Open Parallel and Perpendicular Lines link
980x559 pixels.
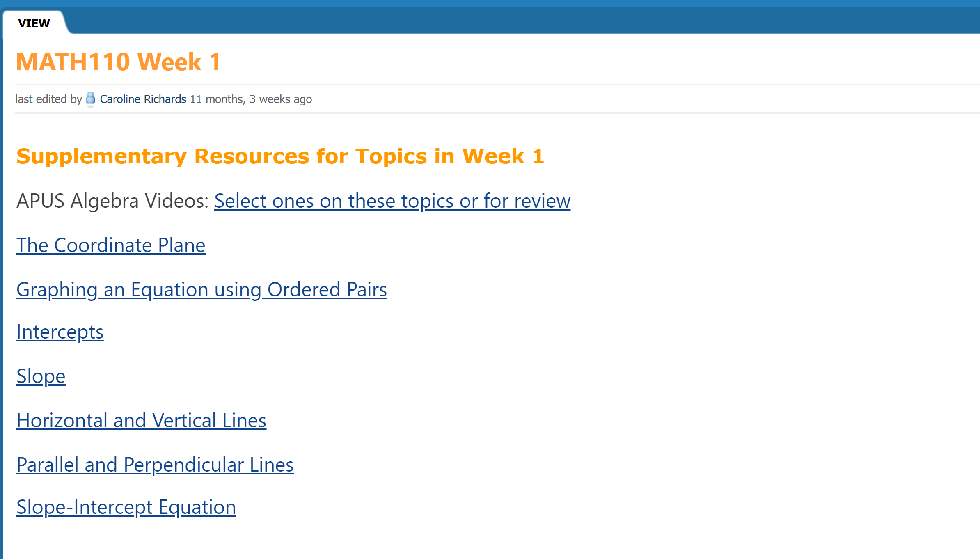[x=155, y=465]
